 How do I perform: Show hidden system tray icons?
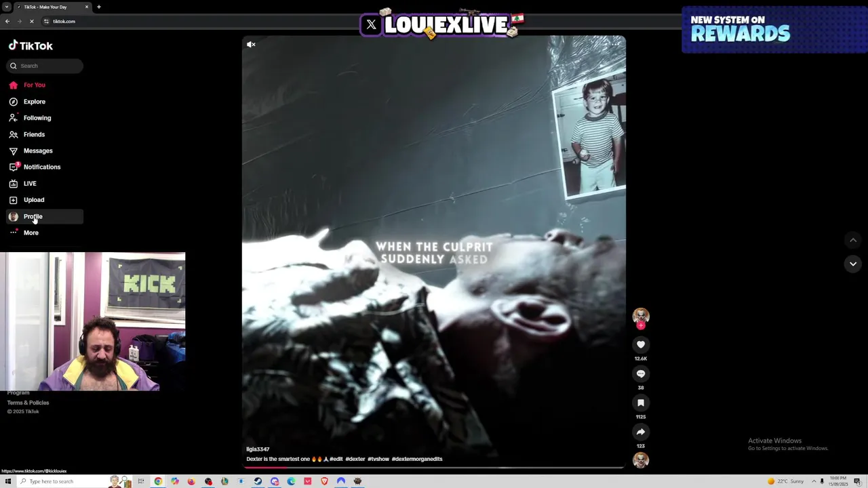pyautogui.click(x=814, y=481)
